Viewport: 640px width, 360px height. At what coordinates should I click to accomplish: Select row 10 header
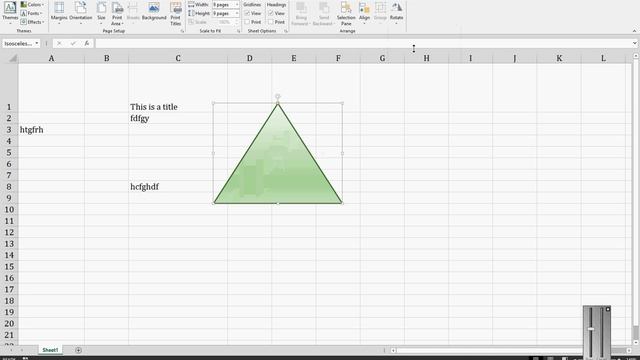coord(9,209)
